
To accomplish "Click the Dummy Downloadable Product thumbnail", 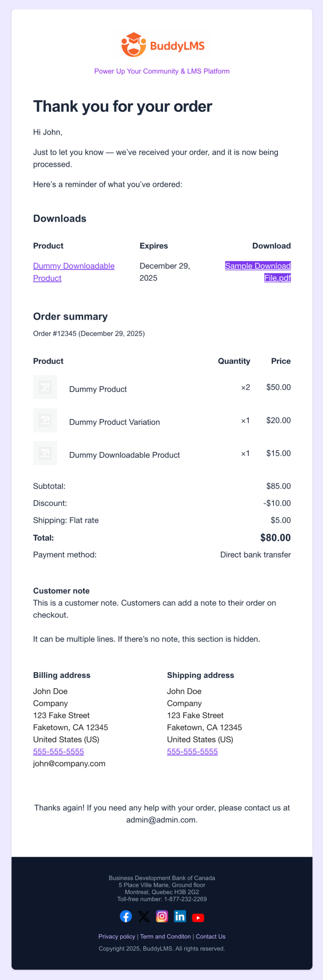I will [45, 453].
